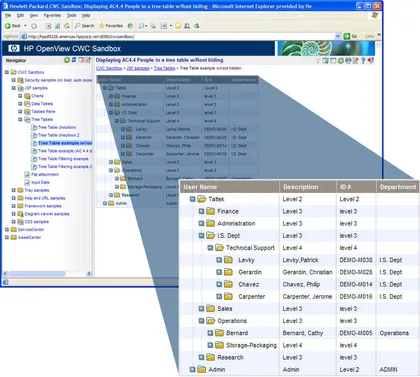This screenshot has width=420, height=377.
Task: Select Diagram viewer samples in Navigator
Action: [47, 214]
